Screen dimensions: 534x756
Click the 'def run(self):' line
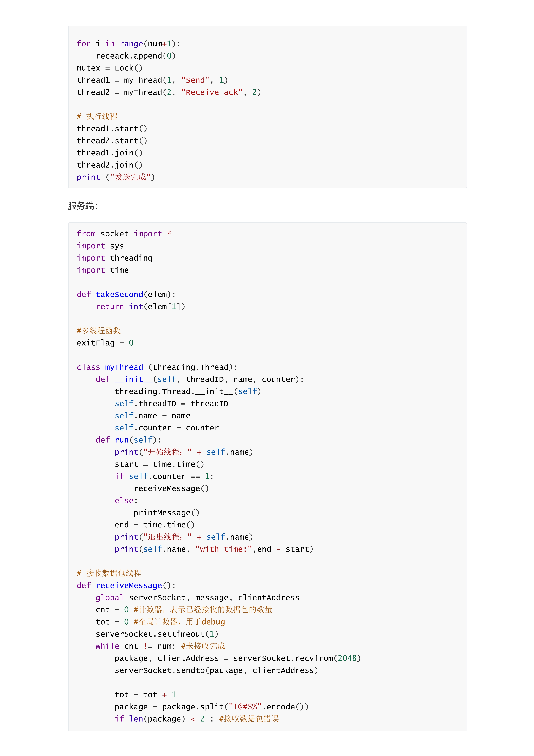click(128, 440)
